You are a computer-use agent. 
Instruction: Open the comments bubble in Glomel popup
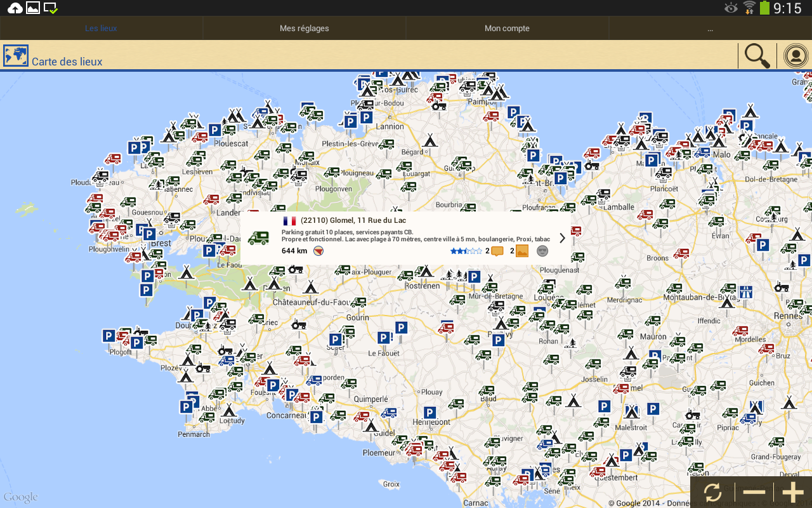(497, 251)
